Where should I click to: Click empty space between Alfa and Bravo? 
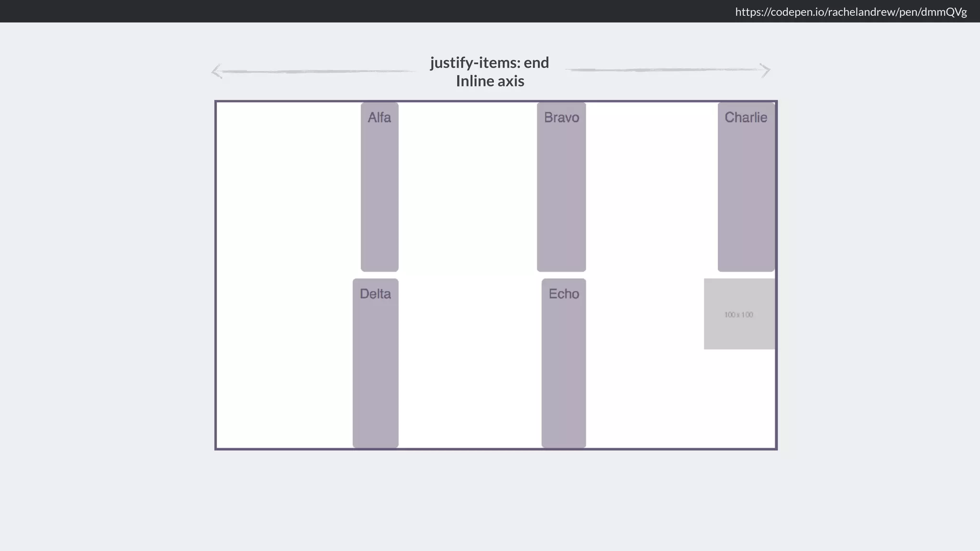click(x=467, y=187)
